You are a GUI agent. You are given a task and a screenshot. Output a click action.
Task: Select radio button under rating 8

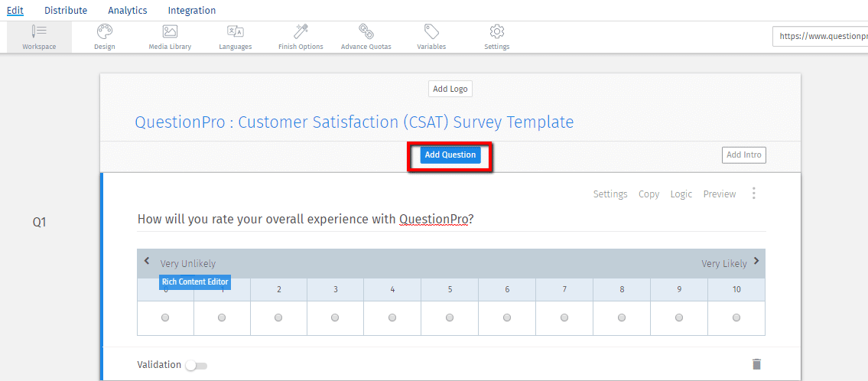[622, 317]
